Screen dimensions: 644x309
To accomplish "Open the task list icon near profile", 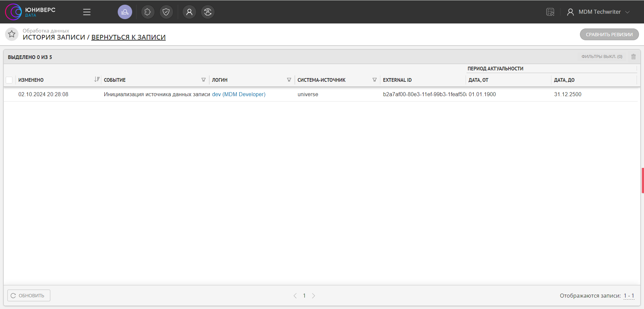I will [550, 12].
